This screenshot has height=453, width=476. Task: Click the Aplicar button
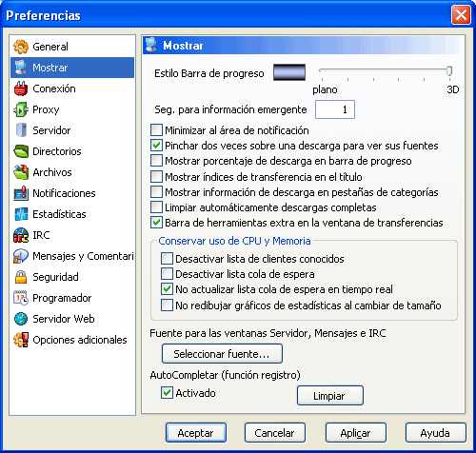coord(356,433)
